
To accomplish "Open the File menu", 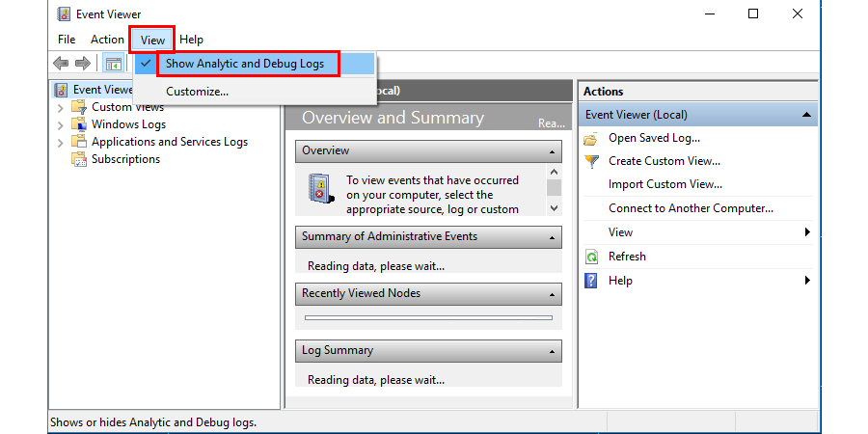I will point(67,40).
